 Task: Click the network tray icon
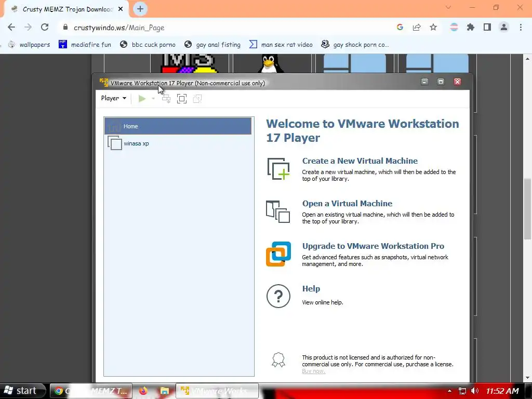point(462,391)
